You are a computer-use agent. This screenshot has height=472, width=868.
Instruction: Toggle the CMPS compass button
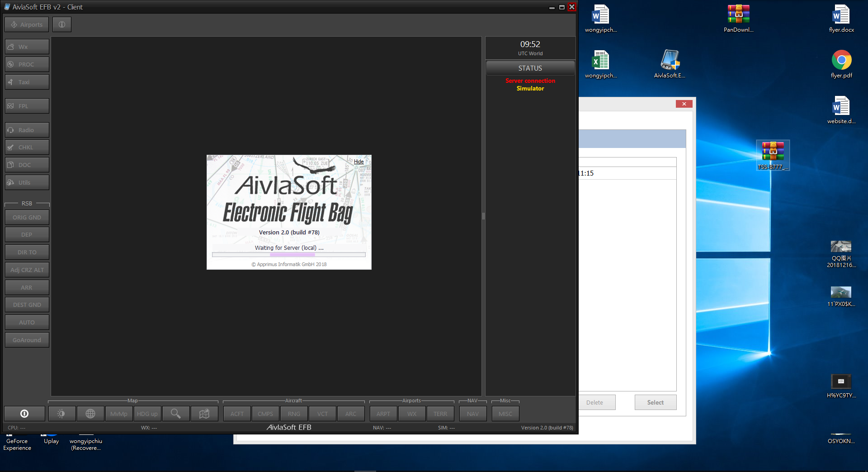[x=265, y=414]
